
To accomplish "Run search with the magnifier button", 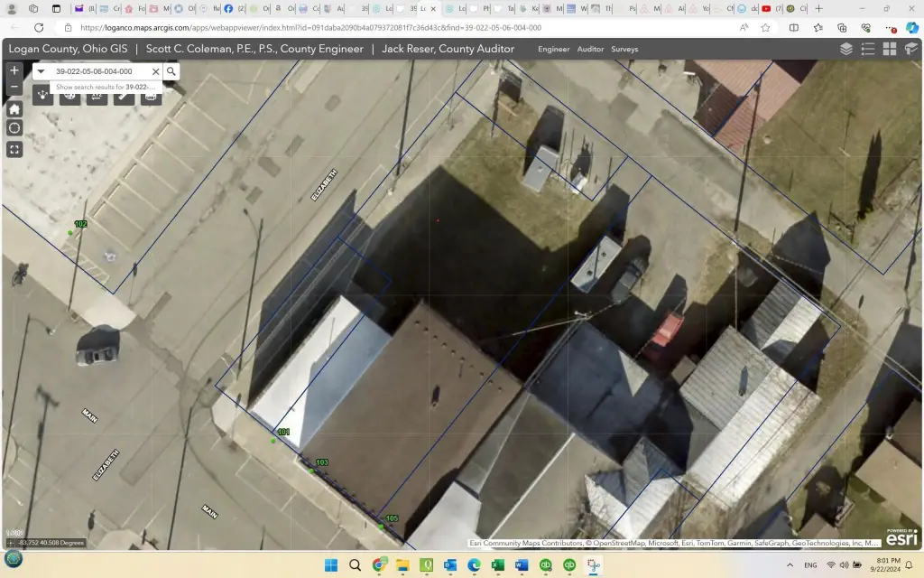I will point(171,71).
